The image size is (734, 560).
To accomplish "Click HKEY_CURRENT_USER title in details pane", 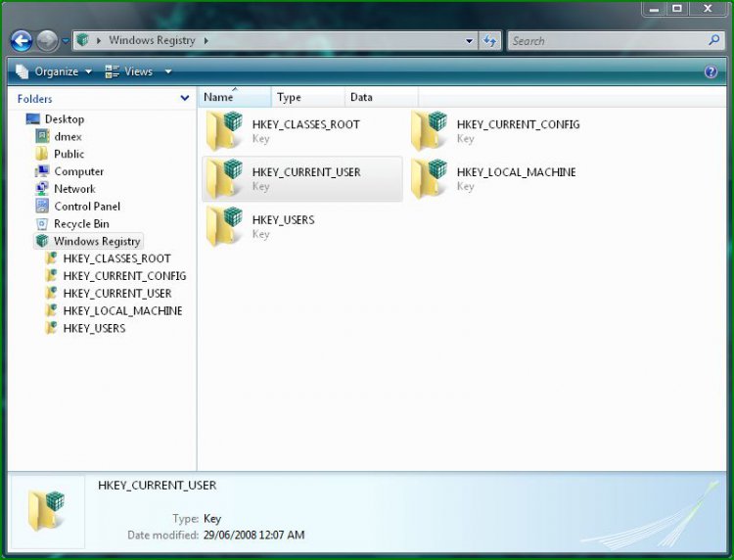I will (x=158, y=486).
